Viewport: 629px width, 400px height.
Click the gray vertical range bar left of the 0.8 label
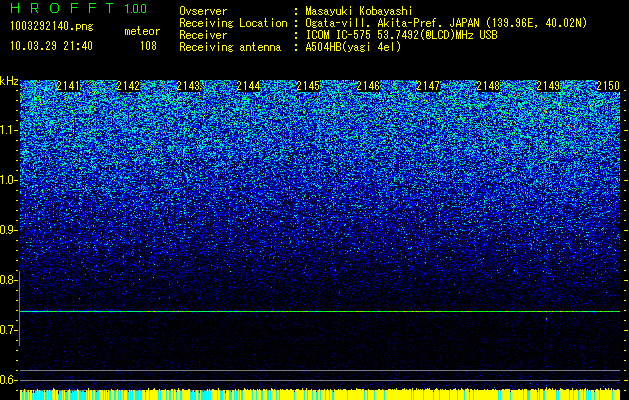[19, 308]
